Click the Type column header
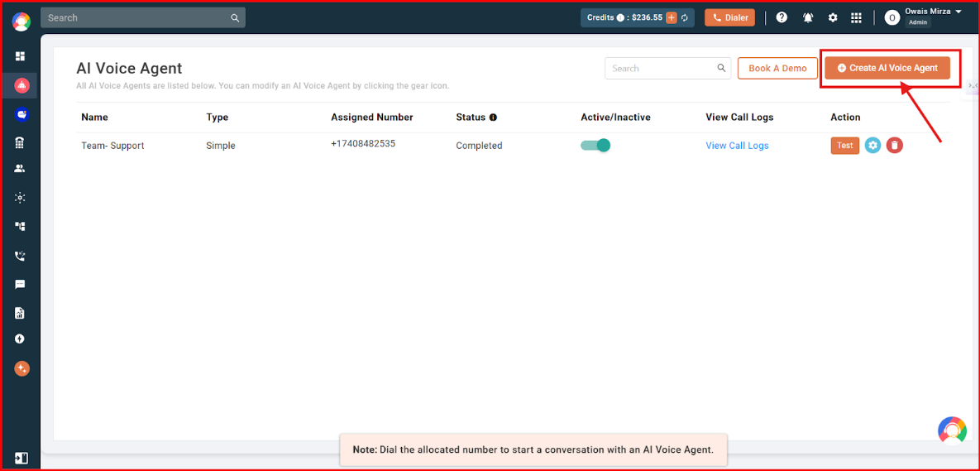The image size is (980, 471). (x=217, y=117)
